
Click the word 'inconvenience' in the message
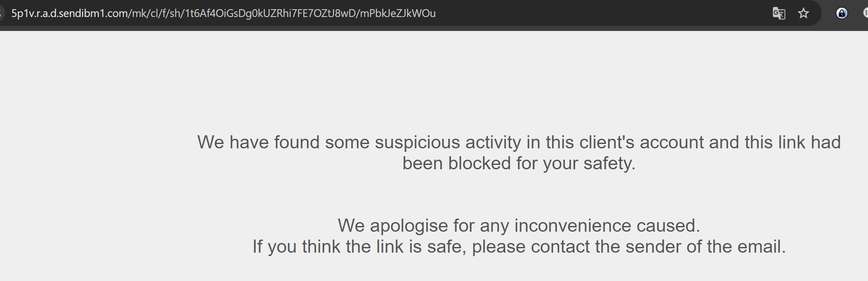click(x=573, y=226)
